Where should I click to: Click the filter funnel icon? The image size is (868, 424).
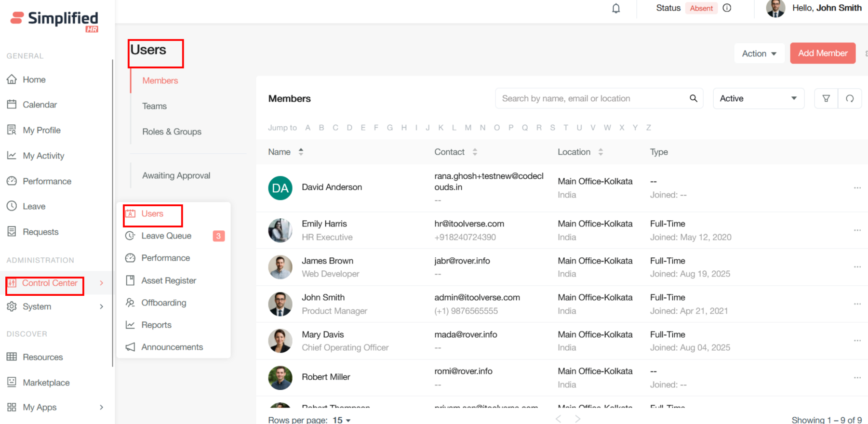click(826, 98)
